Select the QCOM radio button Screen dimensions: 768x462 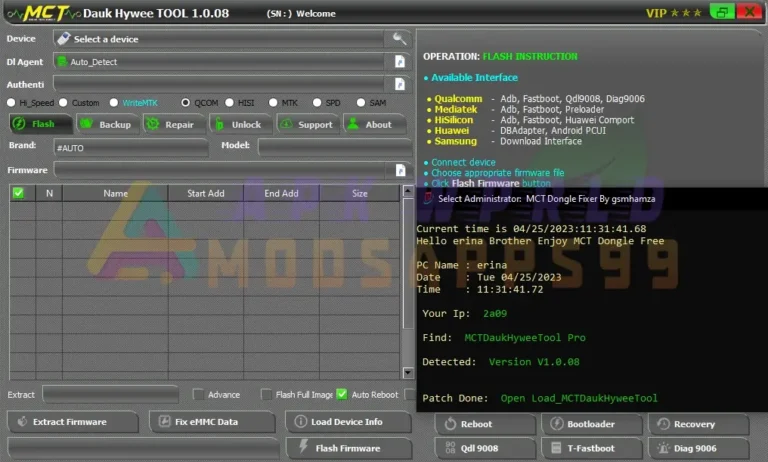[x=186, y=102]
